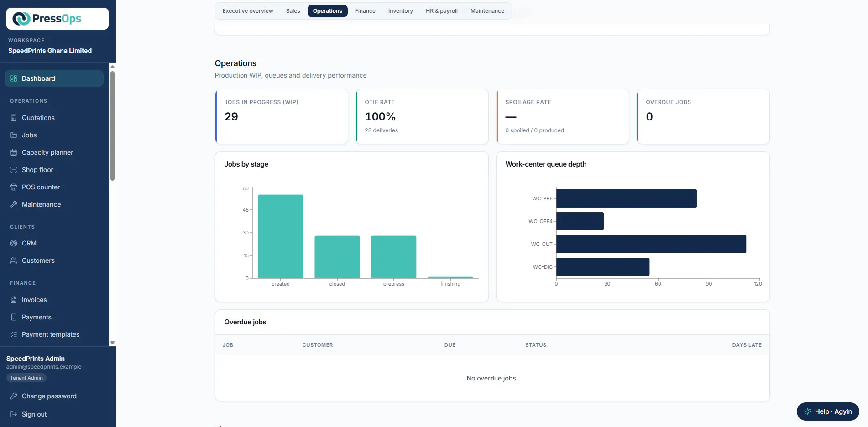Switch to the Sales tab
This screenshot has width=868, height=427.
[x=293, y=11]
